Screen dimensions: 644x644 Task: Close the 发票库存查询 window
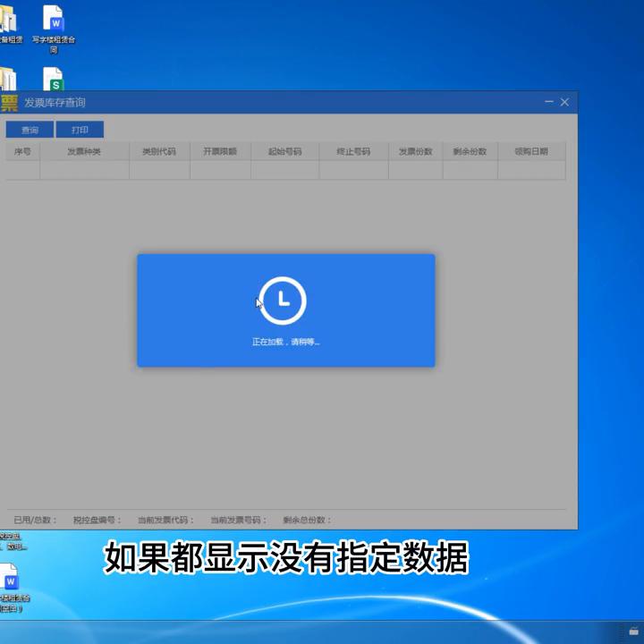pos(564,102)
